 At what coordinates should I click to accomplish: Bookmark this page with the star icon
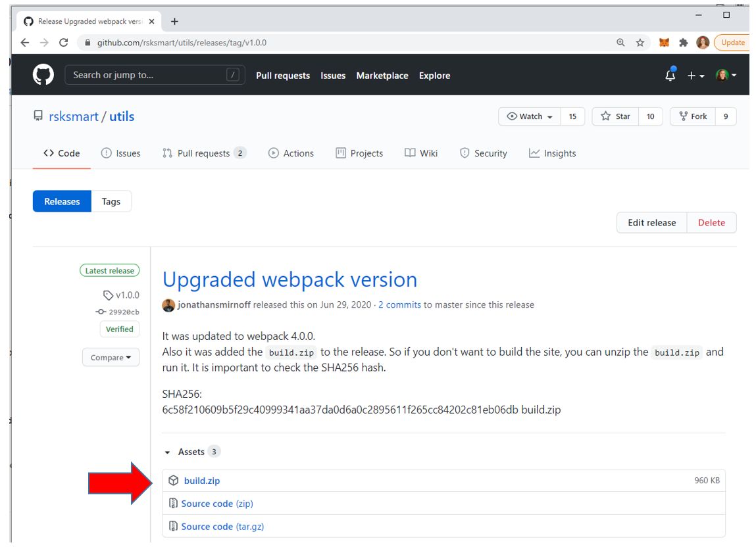pos(640,43)
